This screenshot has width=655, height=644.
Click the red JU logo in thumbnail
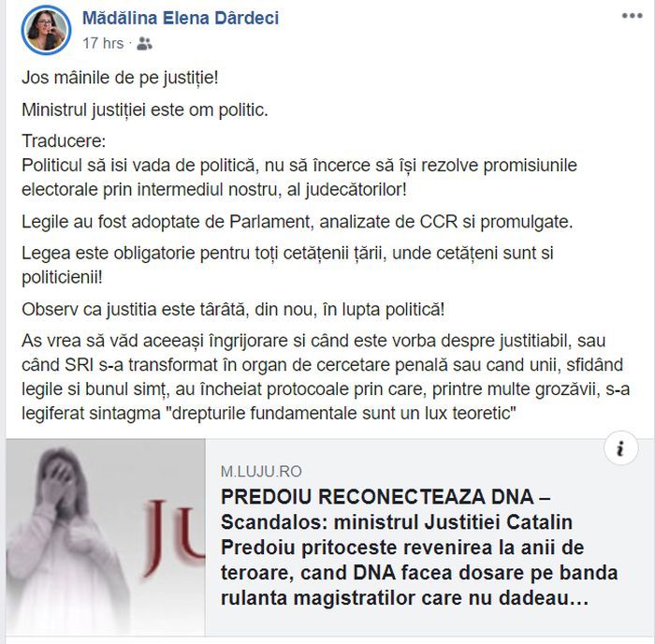175,536
